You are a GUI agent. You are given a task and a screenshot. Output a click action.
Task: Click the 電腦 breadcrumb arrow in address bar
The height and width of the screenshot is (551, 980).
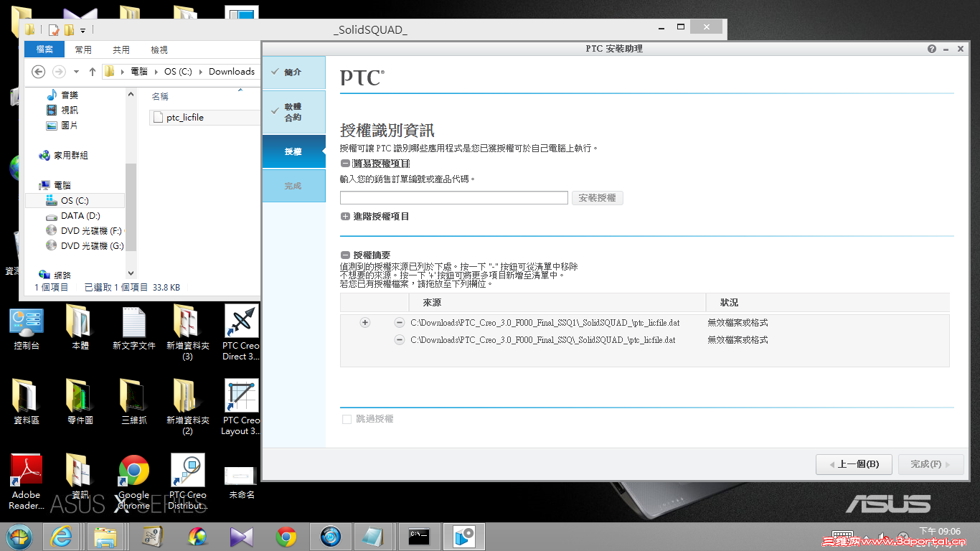click(x=156, y=72)
